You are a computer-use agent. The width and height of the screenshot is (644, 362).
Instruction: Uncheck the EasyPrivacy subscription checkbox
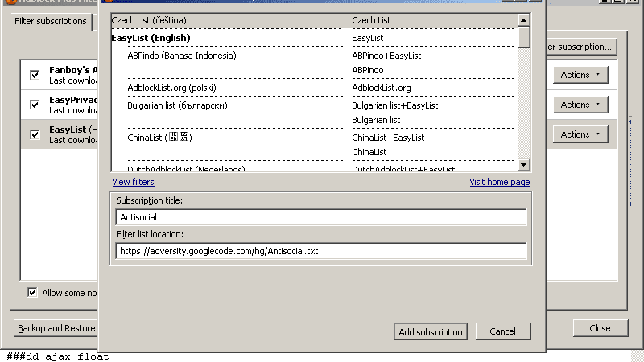point(35,105)
